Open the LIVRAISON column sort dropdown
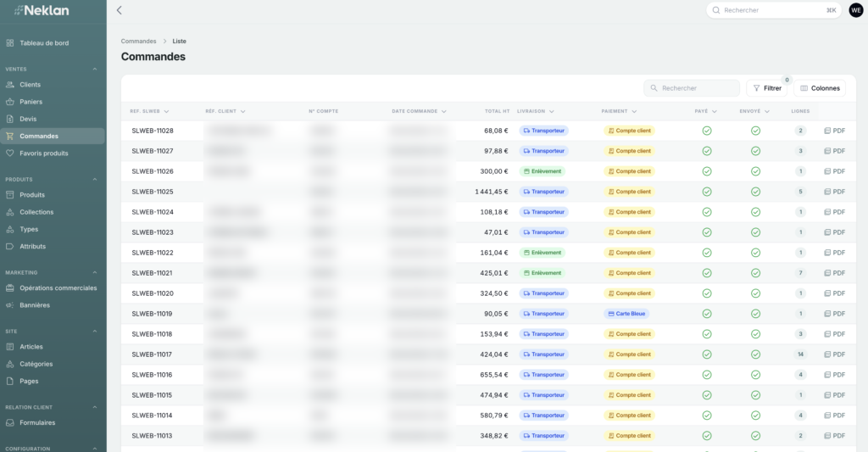The image size is (868, 452). (x=552, y=111)
